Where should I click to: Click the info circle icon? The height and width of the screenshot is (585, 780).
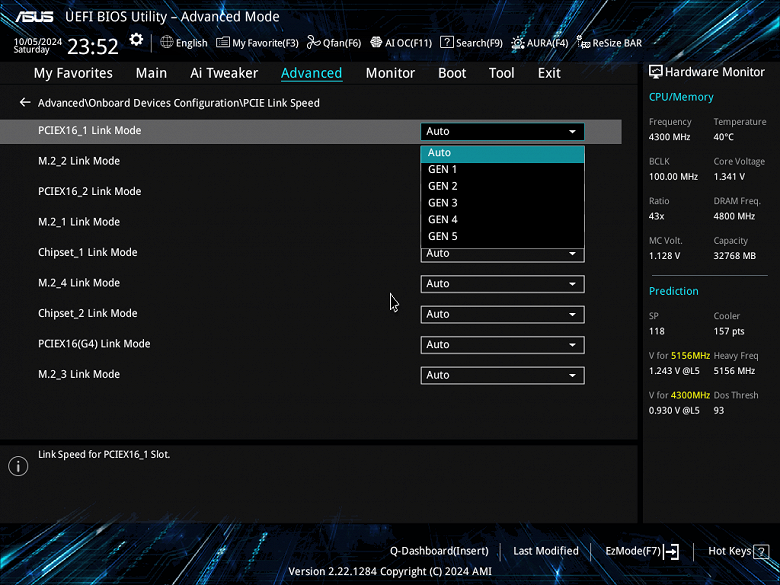pyautogui.click(x=18, y=466)
